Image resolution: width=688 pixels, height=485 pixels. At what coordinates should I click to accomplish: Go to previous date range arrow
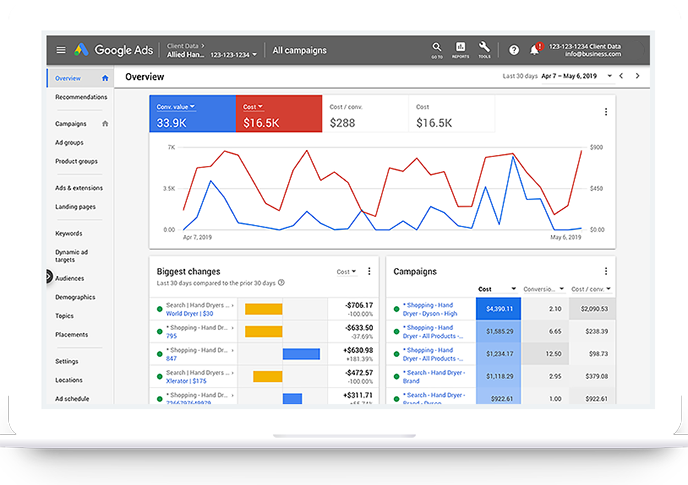pyautogui.click(x=621, y=76)
